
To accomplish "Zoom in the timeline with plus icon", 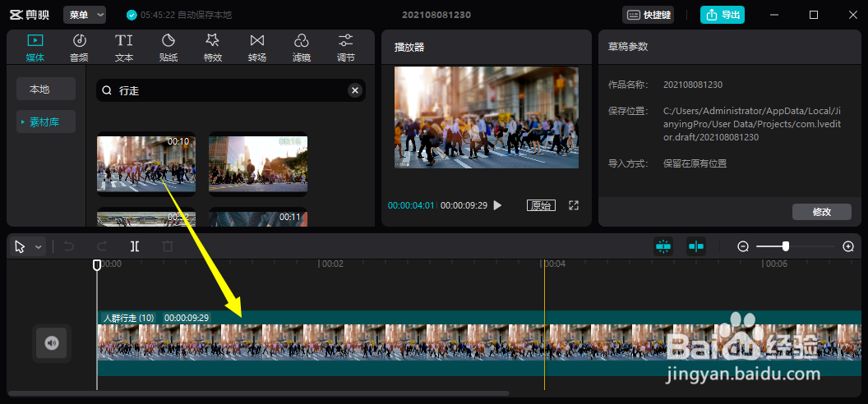I will click(848, 246).
